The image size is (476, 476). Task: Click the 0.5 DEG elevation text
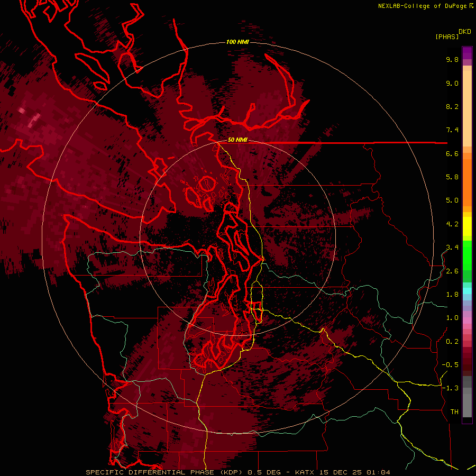point(266,472)
